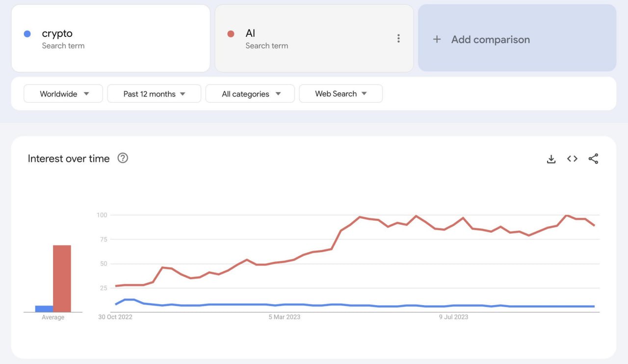Click the 9 Jul 2023 axis label
This screenshot has height=364, width=628.
(x=453, y=317)
